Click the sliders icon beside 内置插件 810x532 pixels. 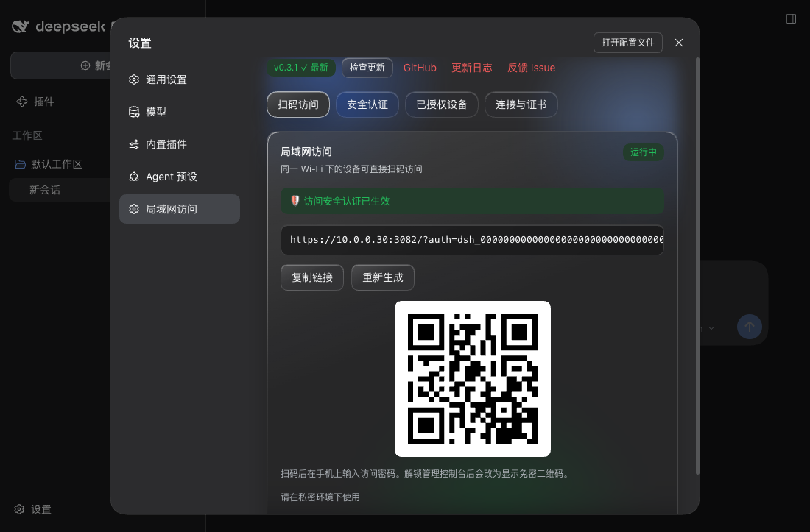pos(134,144)
